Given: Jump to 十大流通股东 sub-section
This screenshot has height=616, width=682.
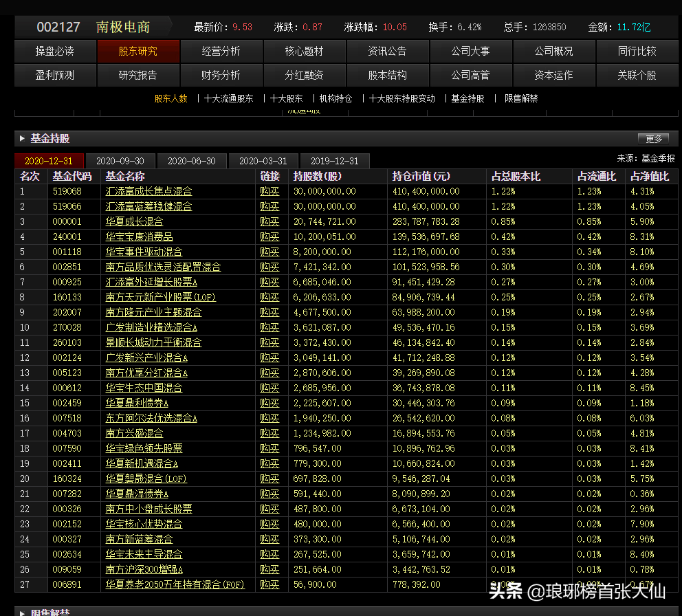Looking at the screenshot, I should (x=229, y=99).
